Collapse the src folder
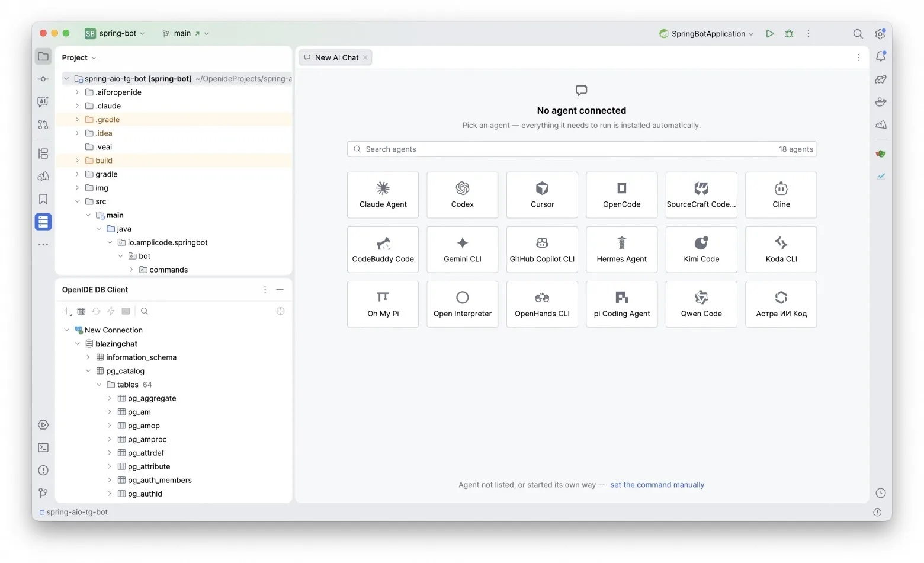924x563 pixels. pos(77,201)
